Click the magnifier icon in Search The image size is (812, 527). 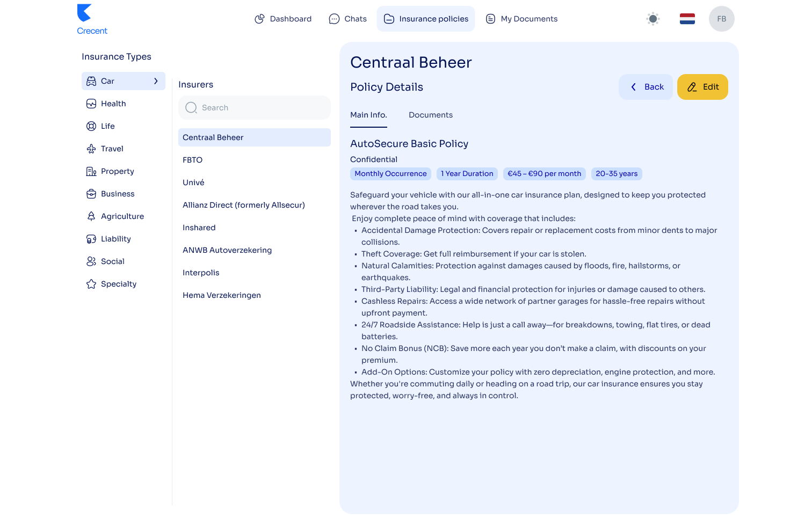click(191, 108)
